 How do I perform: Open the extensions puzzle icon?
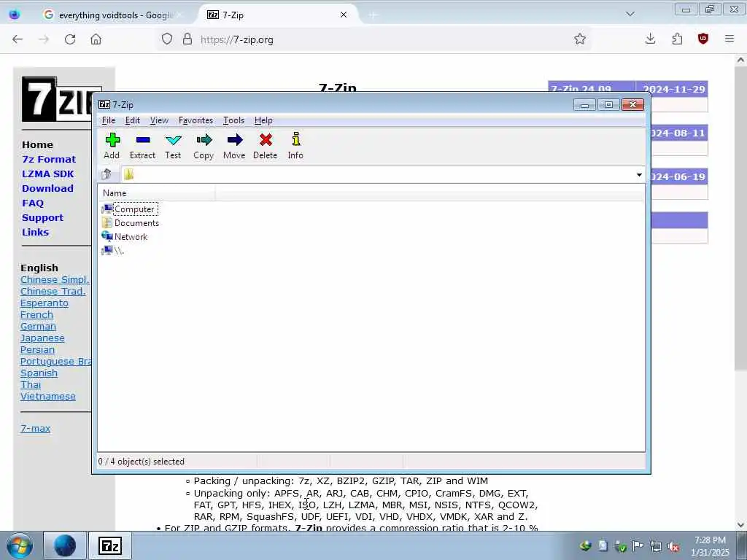677,39
